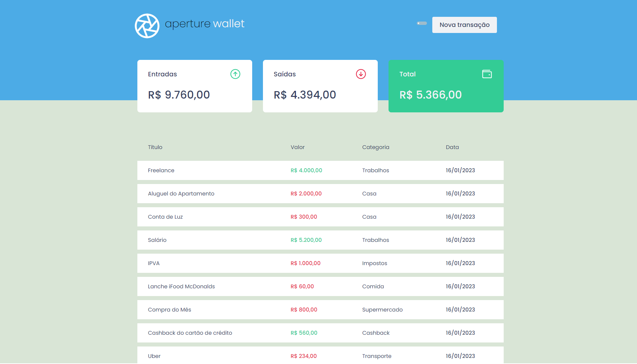This screenshot has height=364, width=637.
Task: Select the Aluguel do Apartamento row title
Action: click(x=181, y=194)
